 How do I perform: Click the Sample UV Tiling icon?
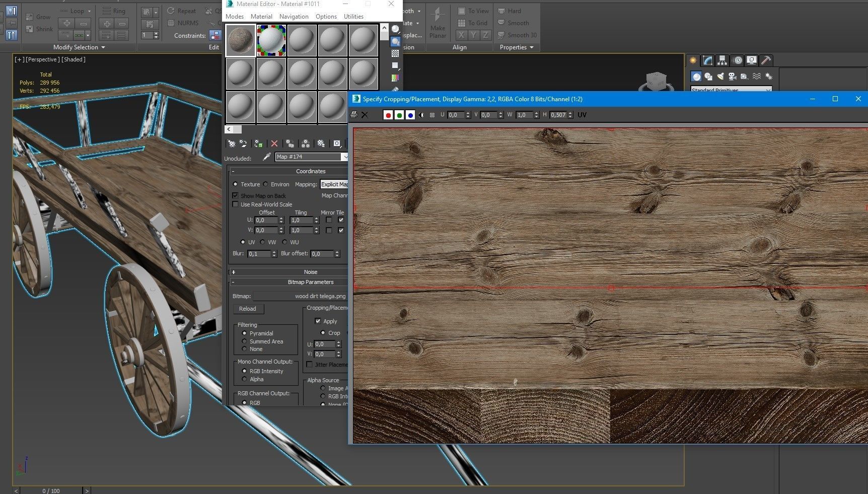[x=396, y=65]
